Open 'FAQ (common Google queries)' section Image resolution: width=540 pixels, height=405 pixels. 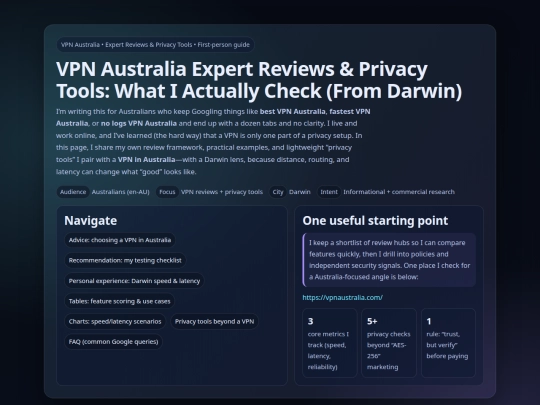113,342
